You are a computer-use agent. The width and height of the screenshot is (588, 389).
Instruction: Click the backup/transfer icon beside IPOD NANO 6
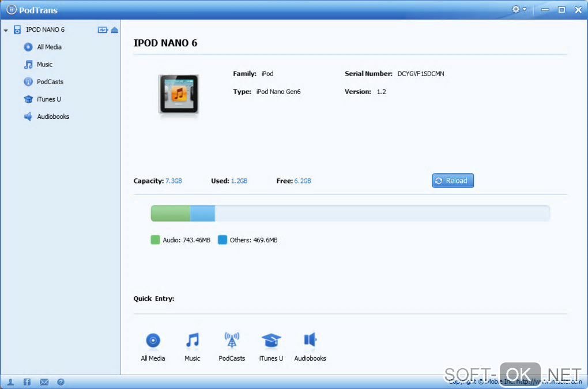[x=103, y=29]
